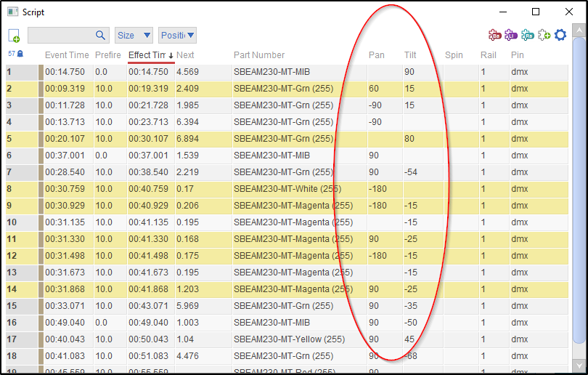
Task: Click the scrollbar down arrow
Action: [579, 365]
